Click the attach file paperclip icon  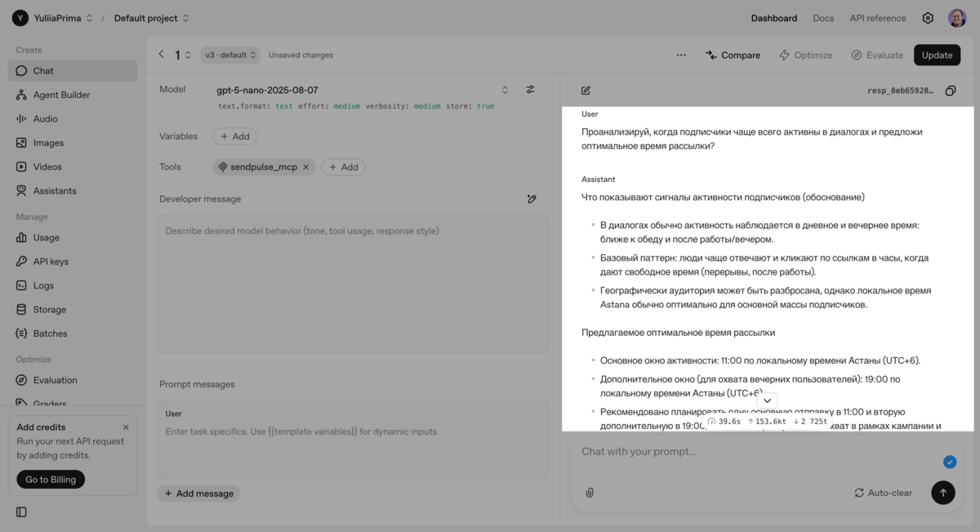click(x=590, y=493)
